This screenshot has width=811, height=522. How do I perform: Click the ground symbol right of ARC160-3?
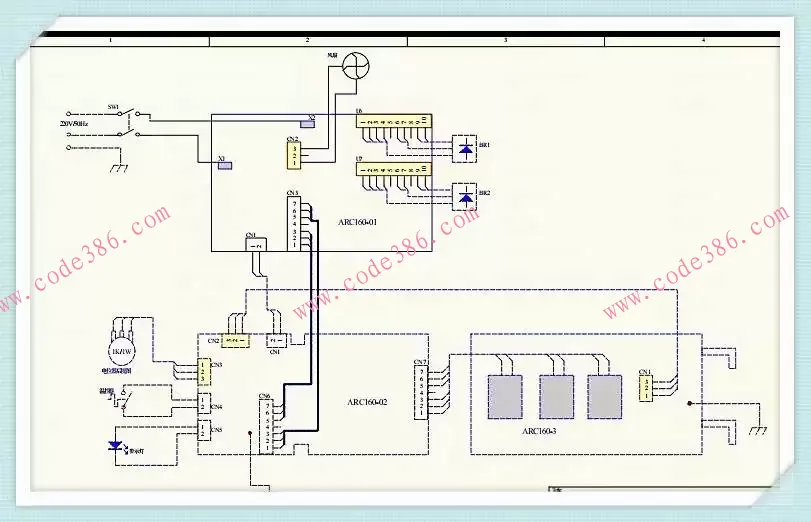point(758,430)
